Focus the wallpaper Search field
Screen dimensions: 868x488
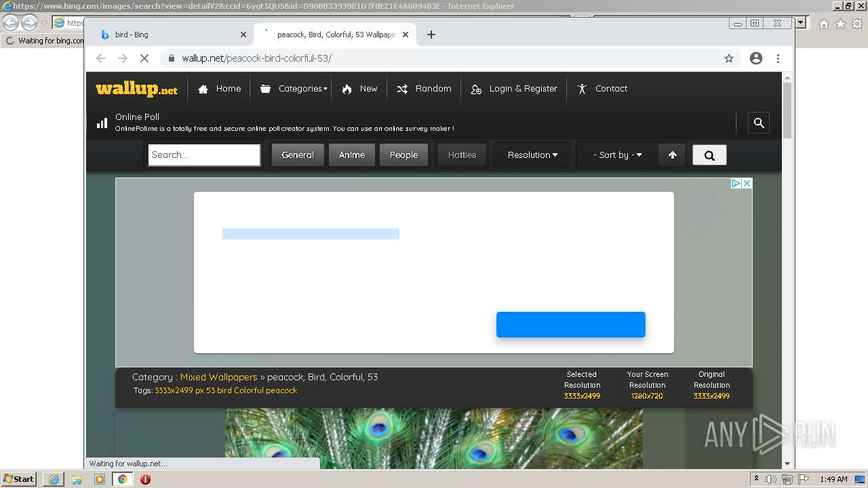point(204,155)
